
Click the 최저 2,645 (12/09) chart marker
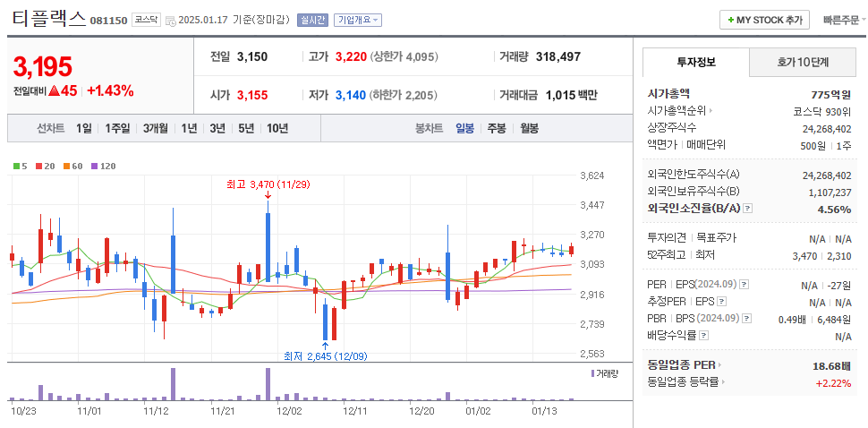point(326,356)
